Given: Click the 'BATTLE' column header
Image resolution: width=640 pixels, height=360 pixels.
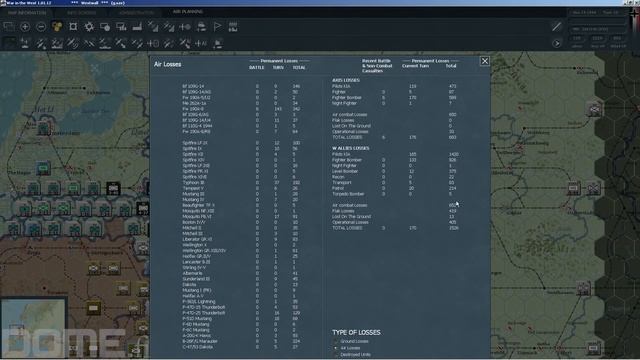Looking at the screenshot, I should [x=257, y=67].
